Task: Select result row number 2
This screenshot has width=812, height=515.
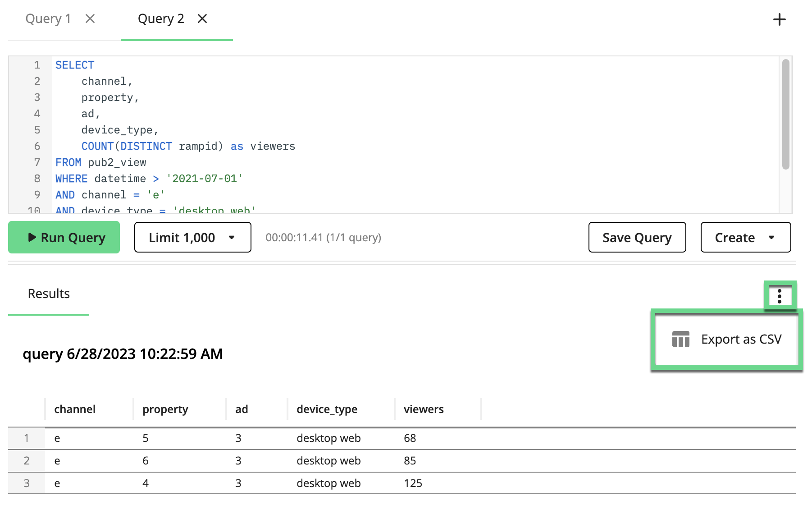Action: click(27, 460)
